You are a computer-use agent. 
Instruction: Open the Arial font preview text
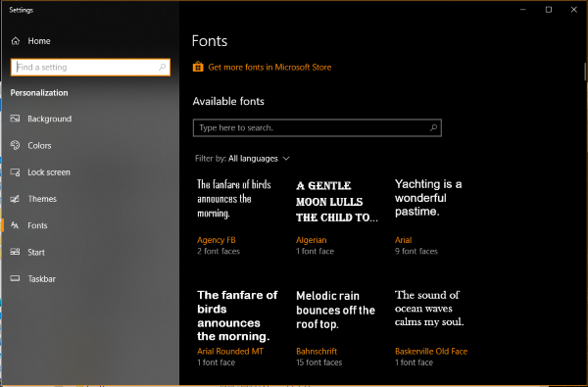pos(428,198)
